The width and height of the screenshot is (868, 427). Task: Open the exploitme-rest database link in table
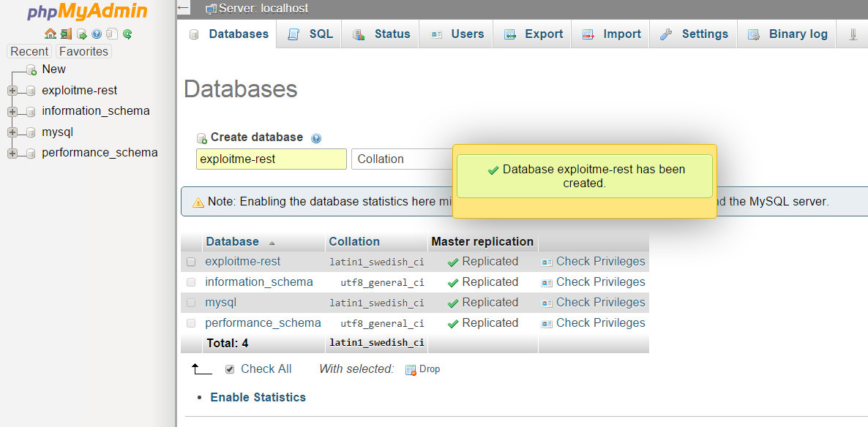[243, 262]
